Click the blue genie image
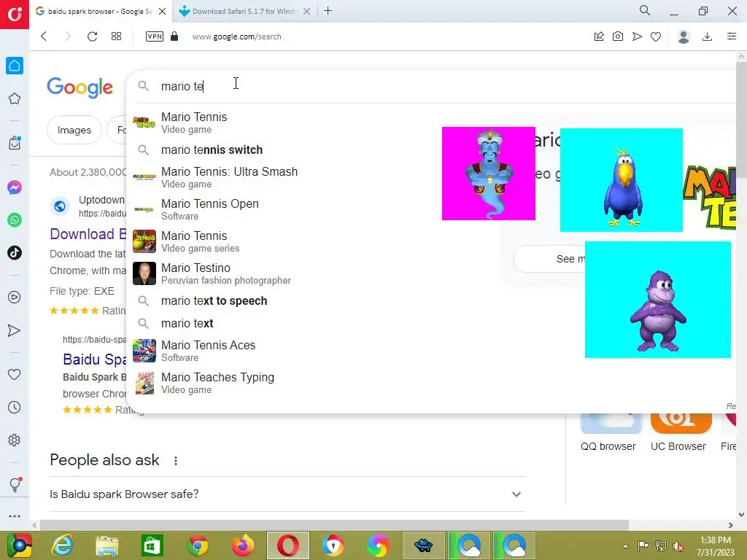747x560 pixels. click(488, 174)
